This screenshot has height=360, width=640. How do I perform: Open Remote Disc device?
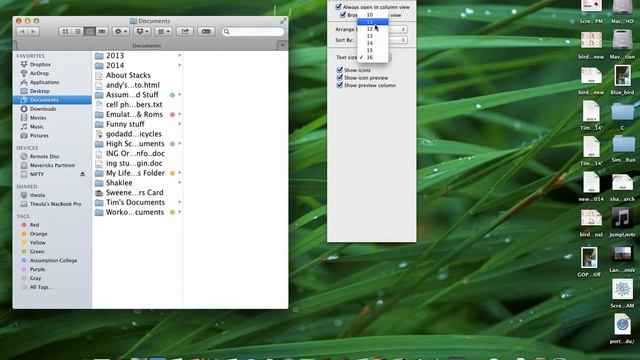(44, 156)
